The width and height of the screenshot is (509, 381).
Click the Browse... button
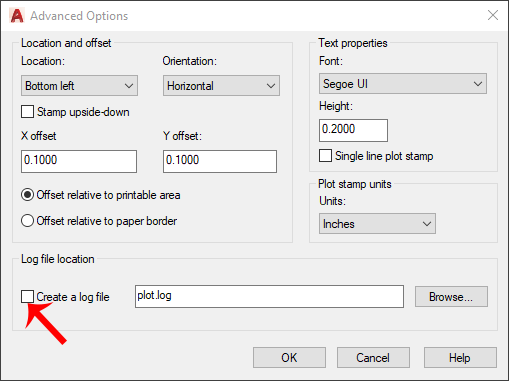coord(451,296)
